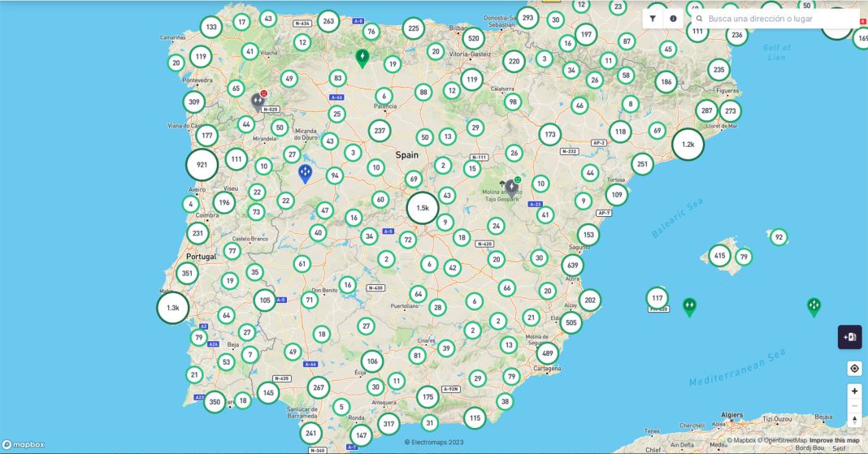Open the charger filter funnel icon
Viewport: 868px width, 454px height.
(653, 19)
